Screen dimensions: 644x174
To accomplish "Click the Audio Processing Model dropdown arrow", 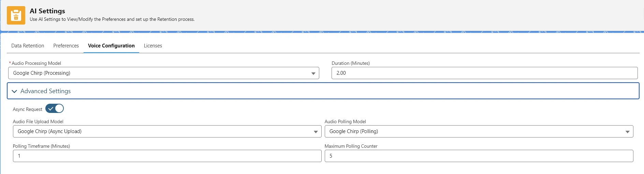I will pos(313,73).
